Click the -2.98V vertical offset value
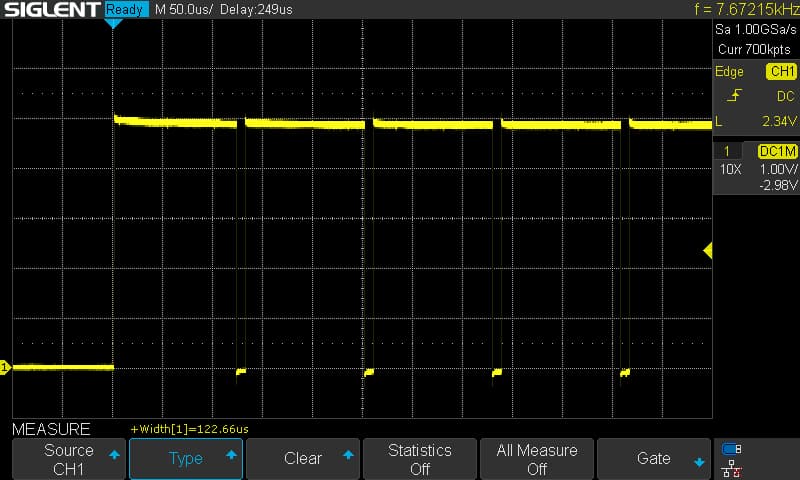 [x=778, y=185]
